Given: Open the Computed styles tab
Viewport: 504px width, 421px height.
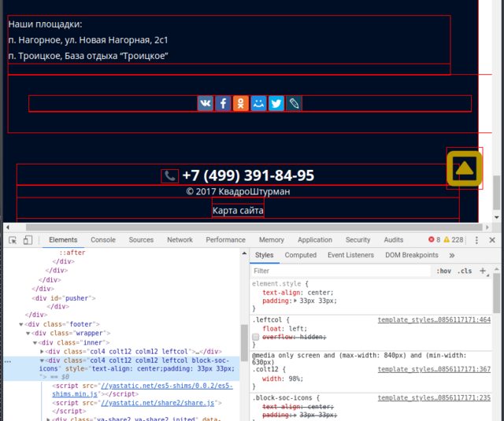Looking at the screenshot, I should pyautogui.click(x=300, y=255).
